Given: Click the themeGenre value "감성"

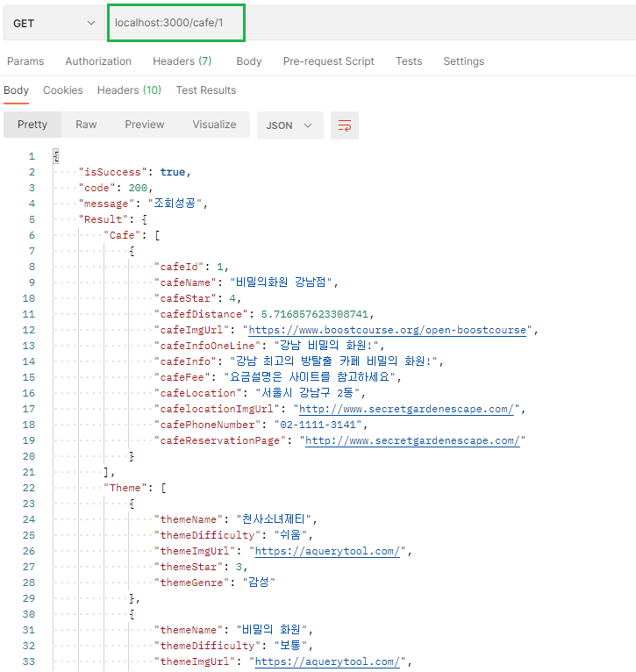Looking at the screenshot, I should click(x=259, y=583).
